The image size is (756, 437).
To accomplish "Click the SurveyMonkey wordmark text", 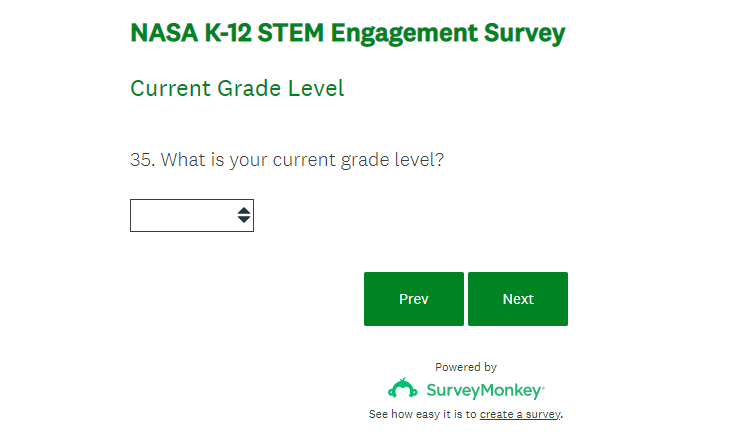I will [484, 390].
